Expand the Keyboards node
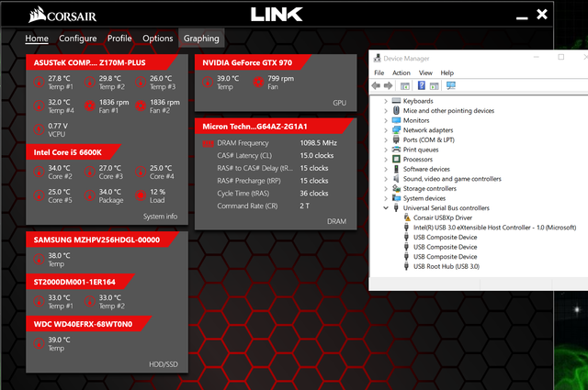The width and height of the screenshot is (588, 390). pos(386,101)
